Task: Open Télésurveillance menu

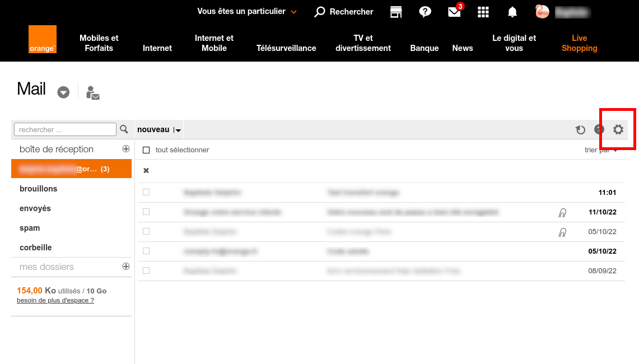Action: (x=286, y=48)
